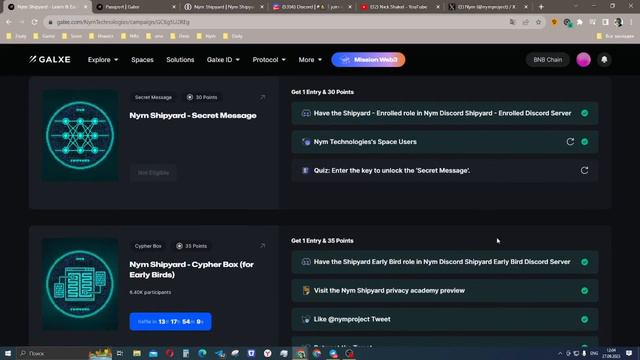Open the notifications bell in Galxe header
Image resolution: width=640 pixels, height=360 pixels.
coord(604,60)
